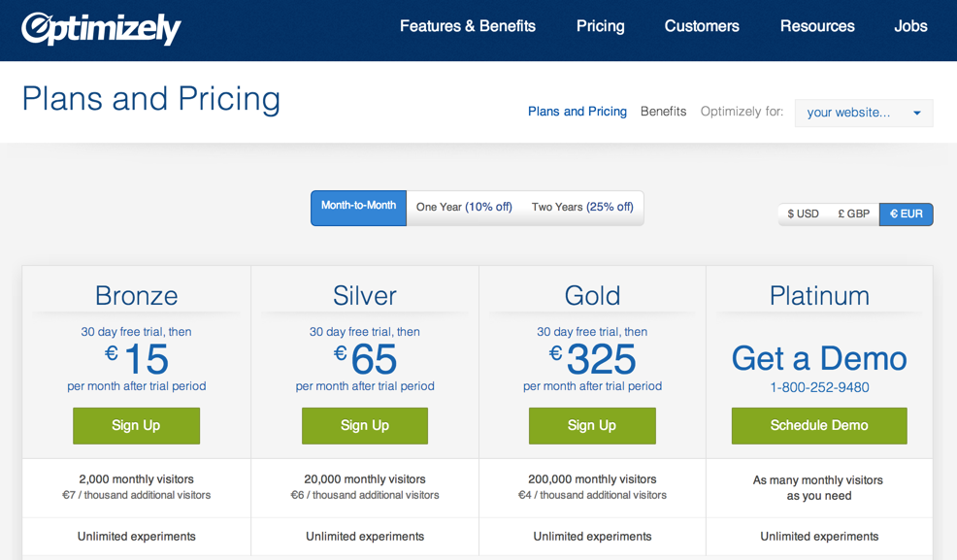Click '€4 / thousand additional visitors'

click(592, 495)
